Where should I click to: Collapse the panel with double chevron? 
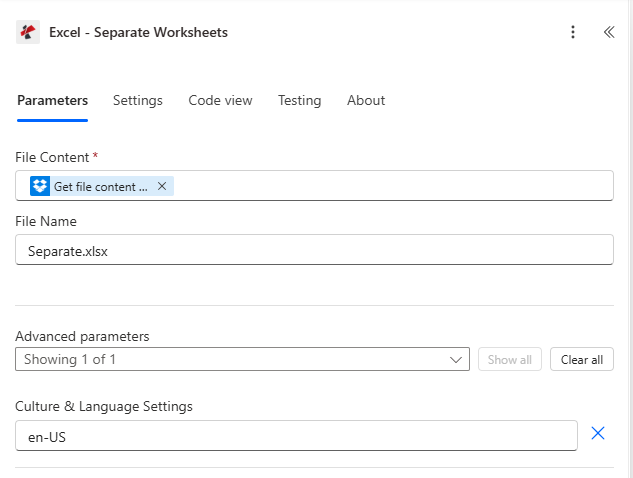609,32
